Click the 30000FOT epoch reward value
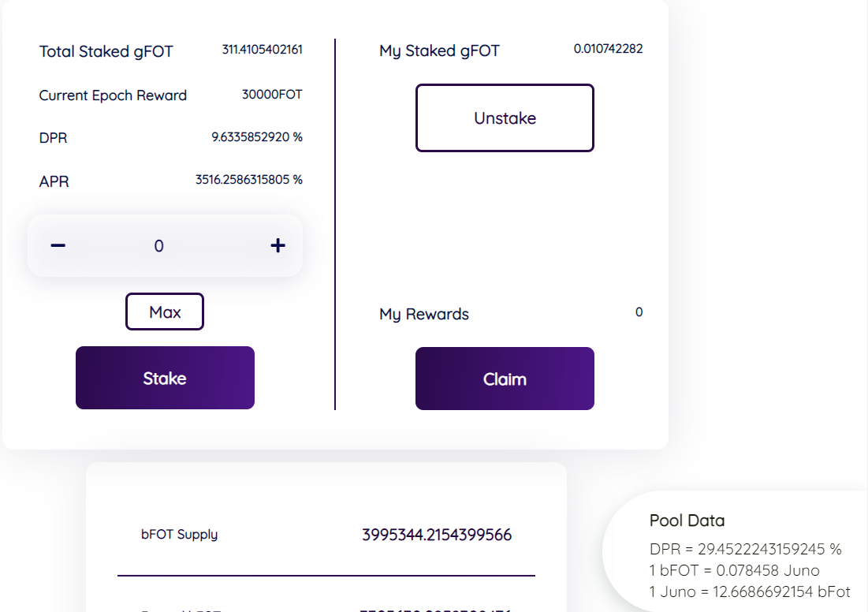 tap(272, 95)
